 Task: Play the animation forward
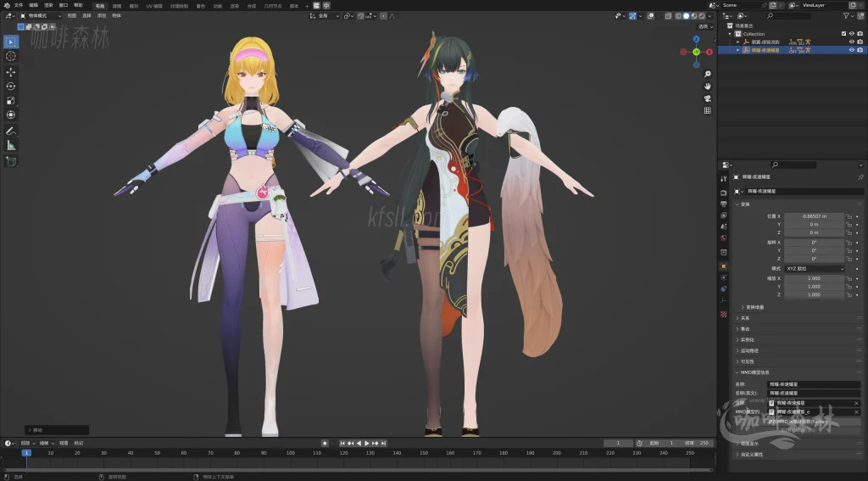point(366,444)
